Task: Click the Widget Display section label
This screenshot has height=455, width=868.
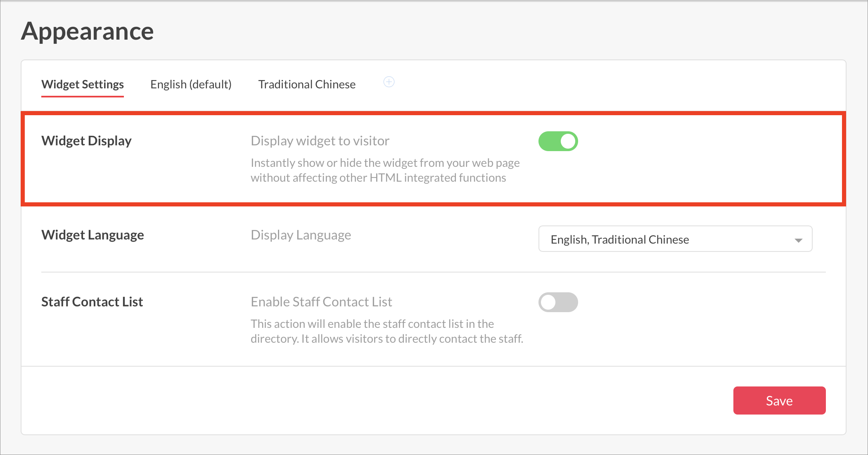Action: coord(86,141)
